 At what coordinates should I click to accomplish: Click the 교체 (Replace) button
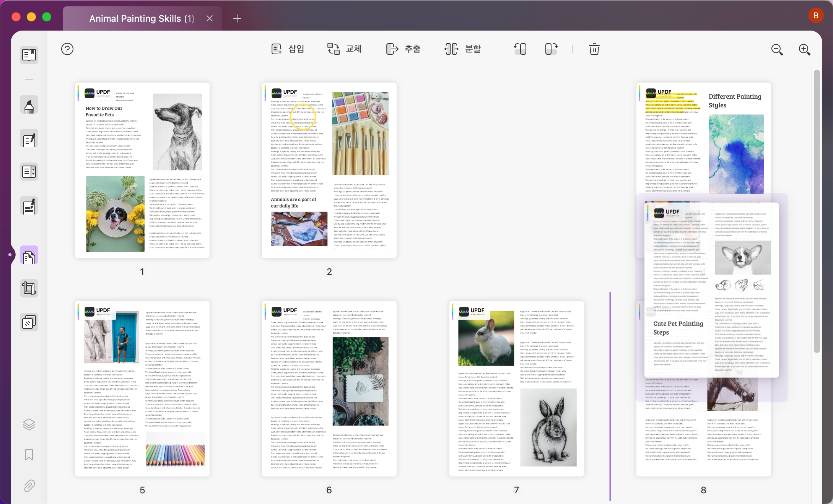(x=344, y=49)
